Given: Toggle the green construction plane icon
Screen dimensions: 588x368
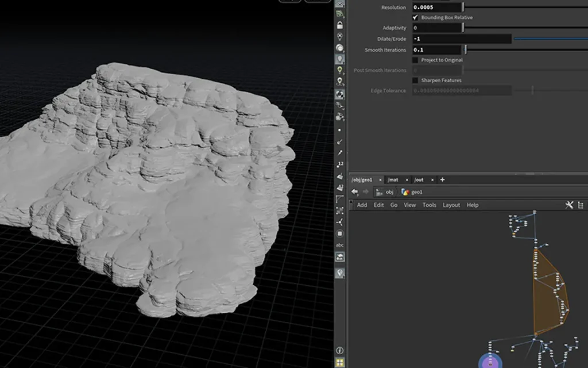Looking at the screenshot, I should click(340, 14).
